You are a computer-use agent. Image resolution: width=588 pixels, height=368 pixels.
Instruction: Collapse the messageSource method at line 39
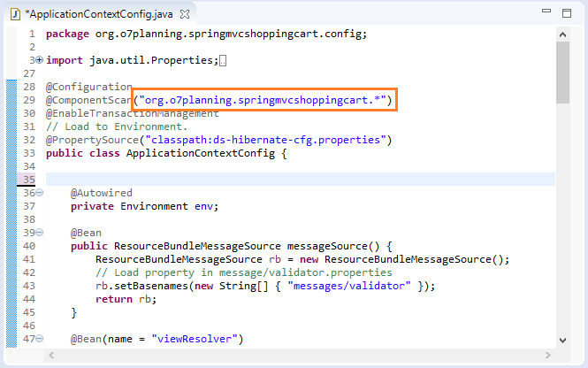(x=40, y=233)
